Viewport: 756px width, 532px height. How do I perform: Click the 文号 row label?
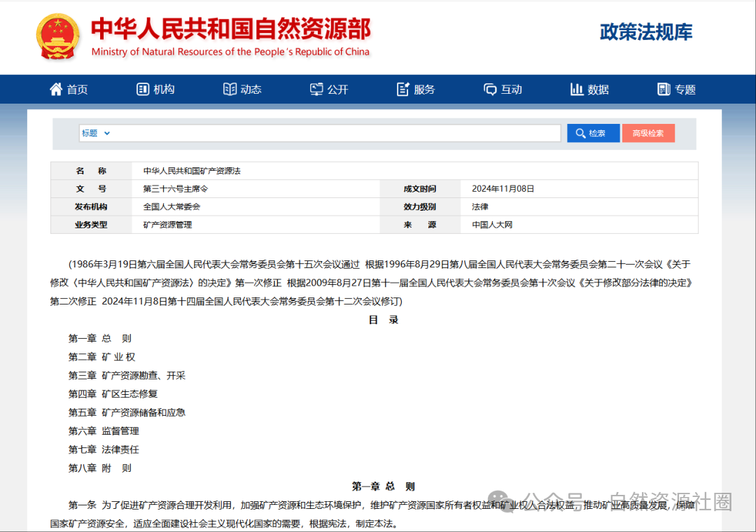(x=91, y=188)
